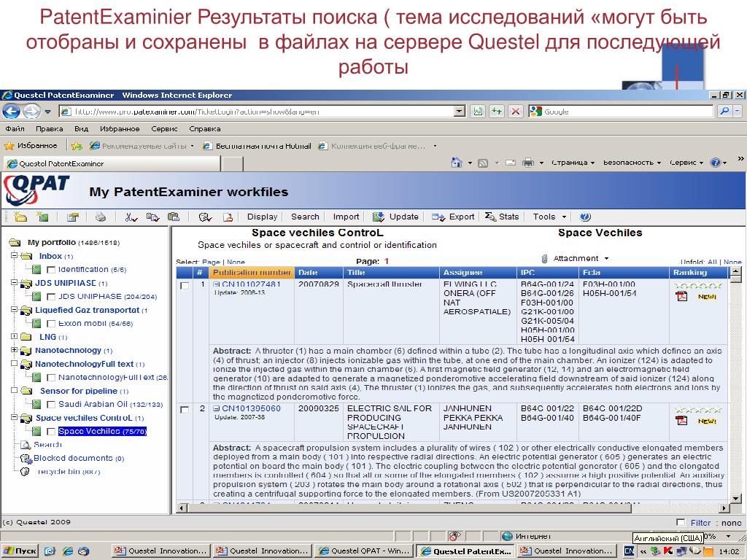Collapse the JDS UNIPHASE folder node
747x560 pixels.
coord(15,282)
